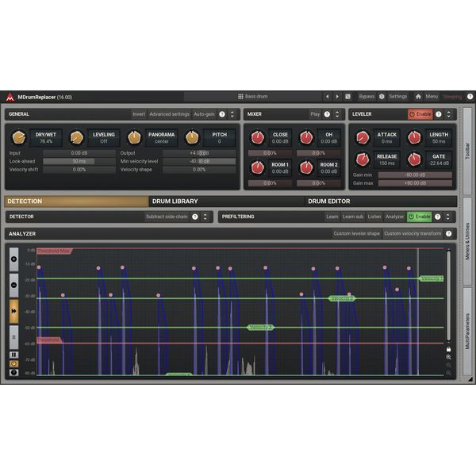Open the Bass drum preset selector
Image resolution: width=476 pixels, height=476 pixels.
coord(252,97)
